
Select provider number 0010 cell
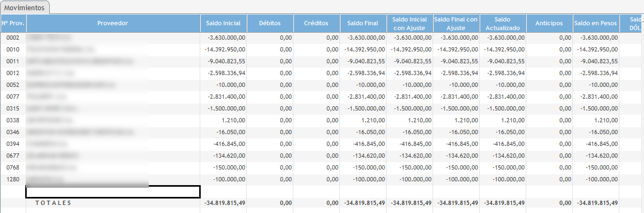click(13, 49)
